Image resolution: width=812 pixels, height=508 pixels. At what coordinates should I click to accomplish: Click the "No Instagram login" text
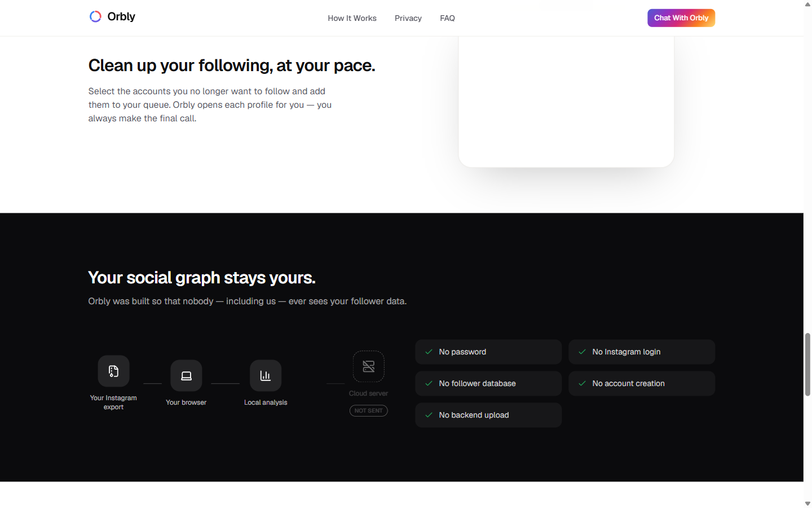[x=626, y=352]
